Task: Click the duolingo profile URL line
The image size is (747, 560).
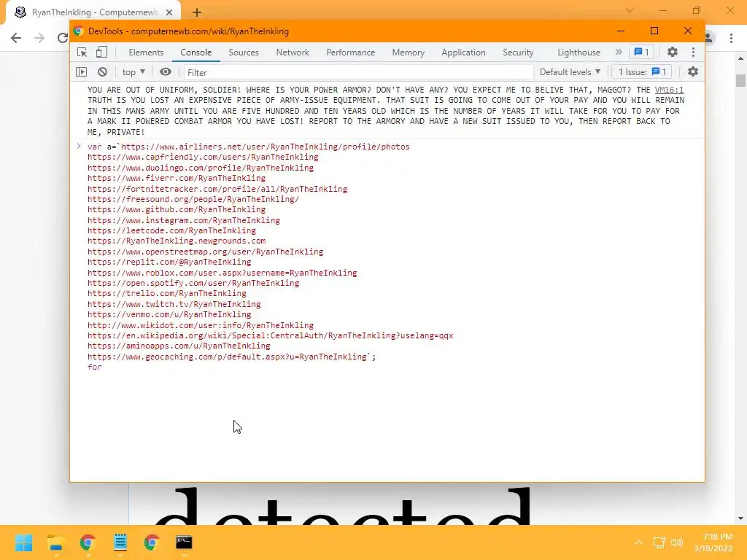Action: tap(201, 168)
